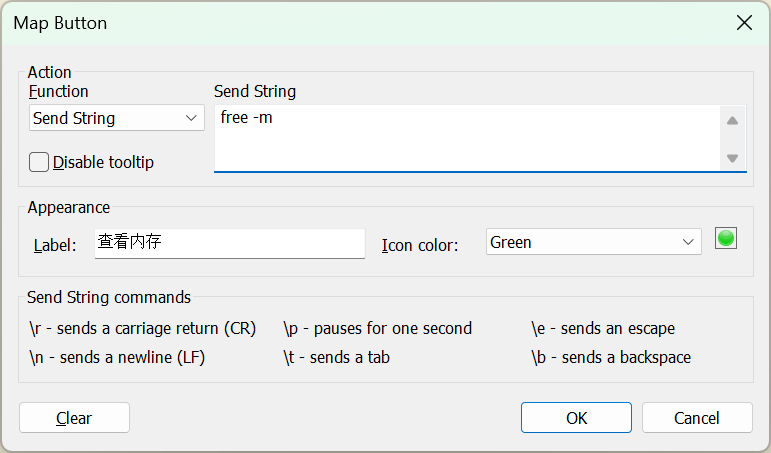Open the Function dropdown list

116,118
